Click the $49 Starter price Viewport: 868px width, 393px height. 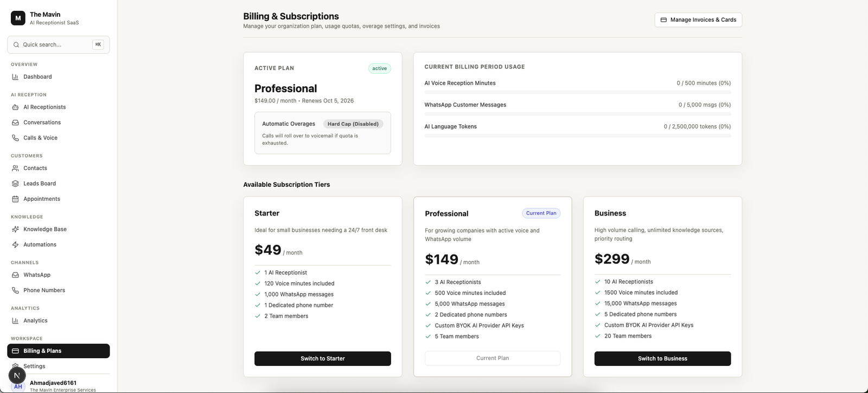[268, 250]
